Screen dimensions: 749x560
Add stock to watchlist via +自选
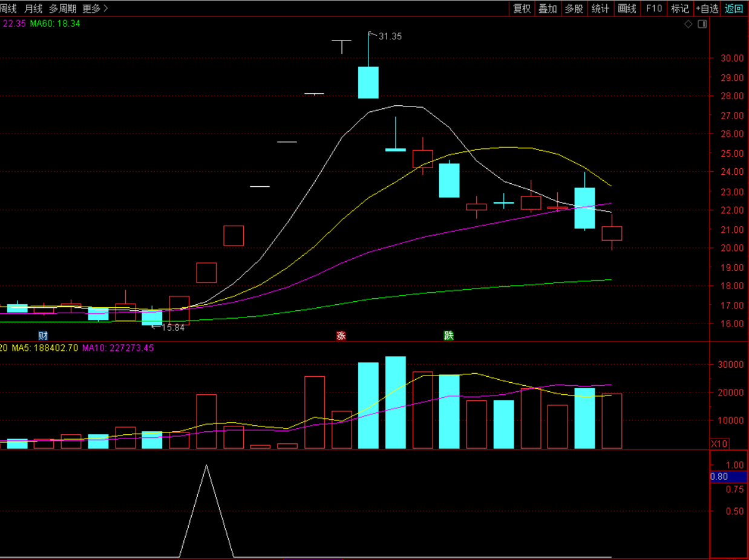click(707, 8)
